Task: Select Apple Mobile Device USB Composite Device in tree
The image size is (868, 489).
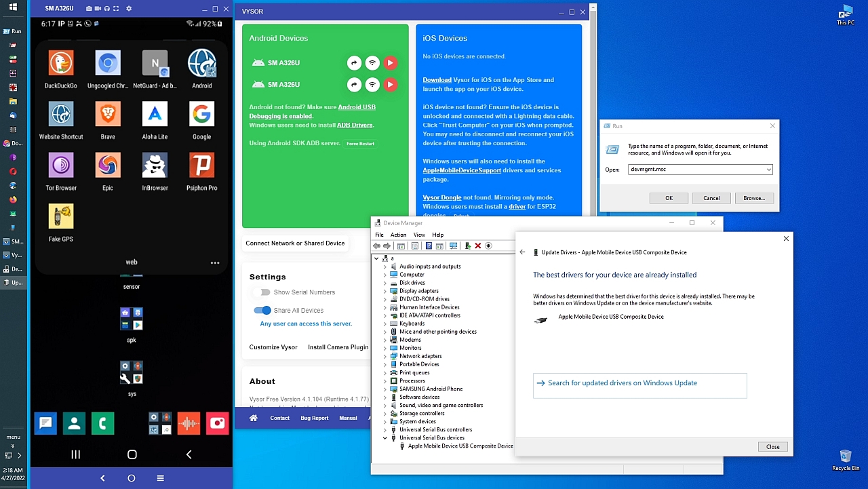Action: click(460, 446)
